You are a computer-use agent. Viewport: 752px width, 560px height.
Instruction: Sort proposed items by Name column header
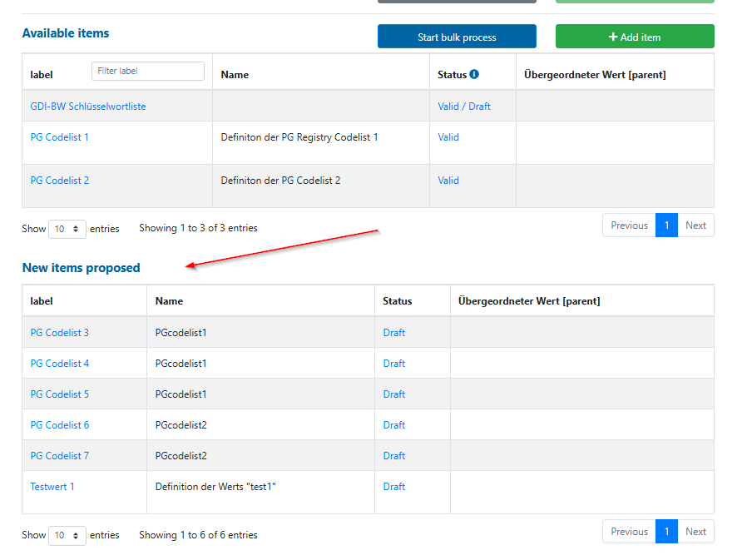pyautogui.click(x=169, y=301)
